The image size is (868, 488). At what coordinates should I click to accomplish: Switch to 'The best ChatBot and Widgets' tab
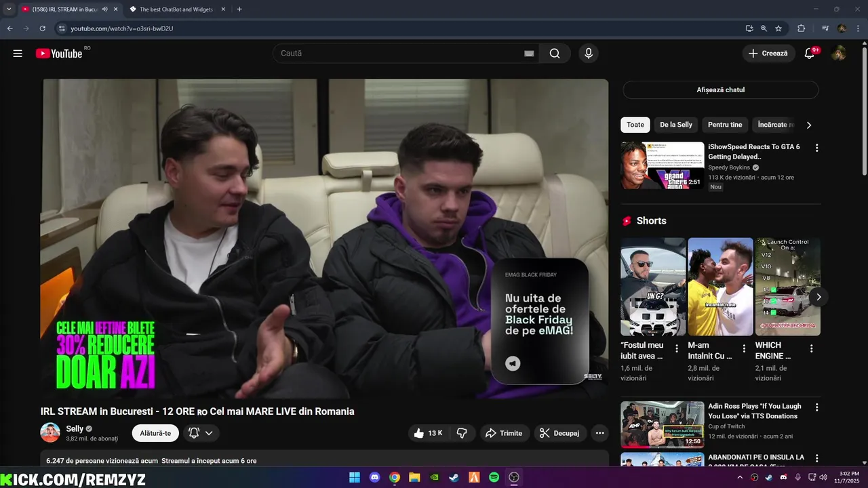point(176,9)
